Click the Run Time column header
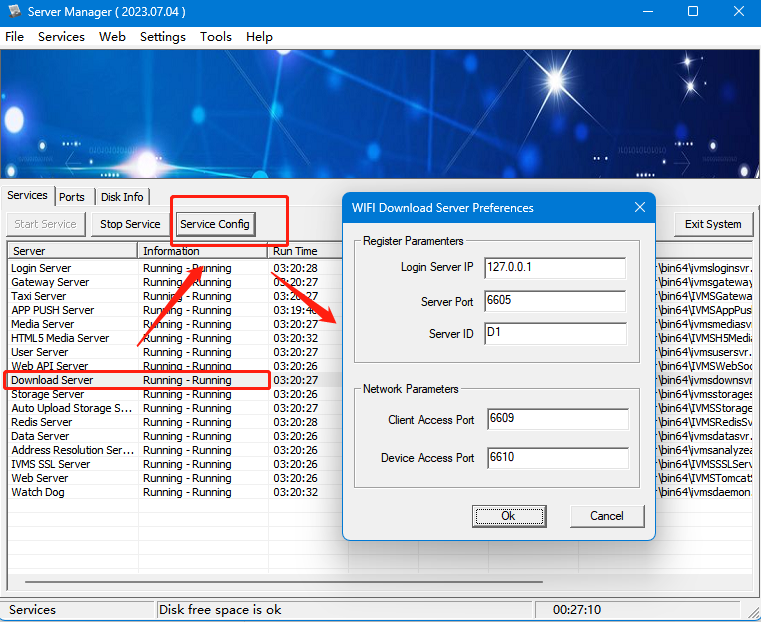Image resolution: width=761 pixels, height=622 pixels. [x=306, y=251]
